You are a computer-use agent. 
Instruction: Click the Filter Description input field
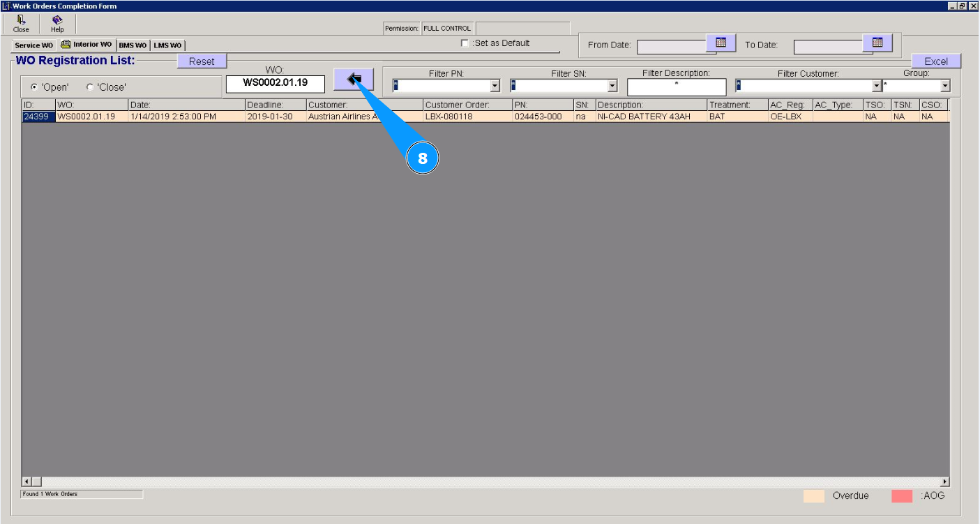[677, 87]
